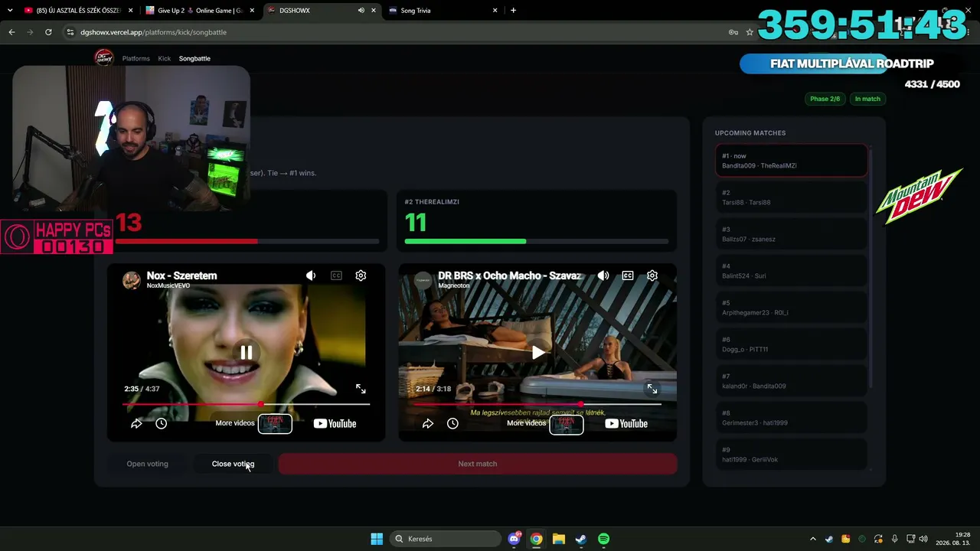This screenshot has width=980, height=551.
Task: Click the Open voting button
Action: 147,464
